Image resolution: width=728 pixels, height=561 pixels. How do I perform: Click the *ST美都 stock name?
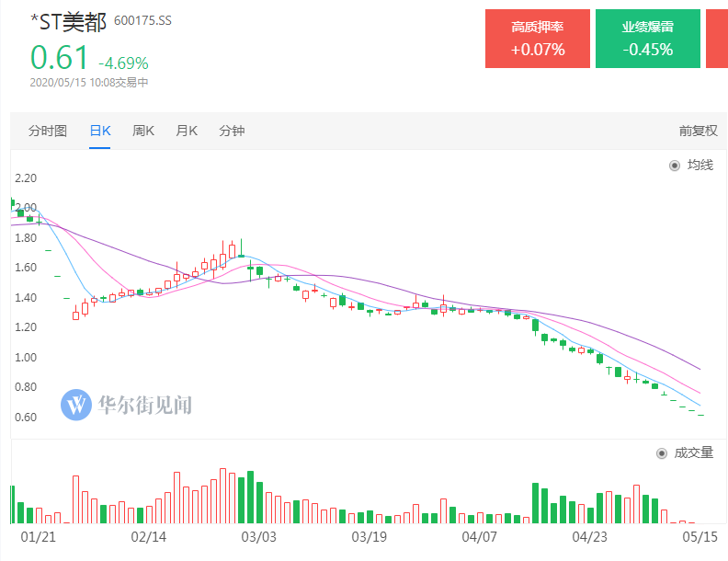(68, 22)
